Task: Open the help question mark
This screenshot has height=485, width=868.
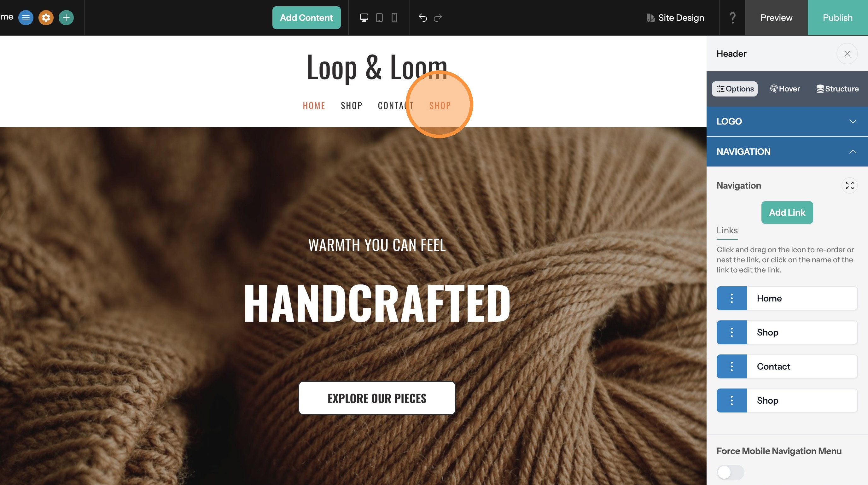Action: [732, 18]
